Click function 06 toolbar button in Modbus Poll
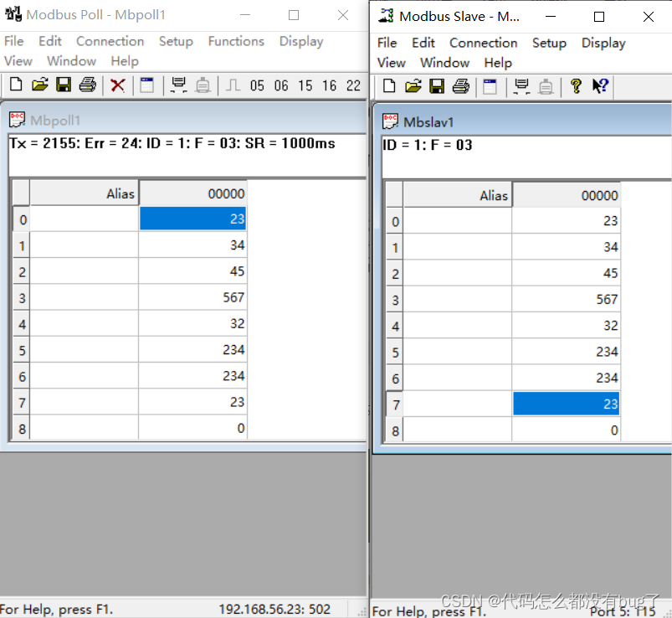672x618 pixels. [x=281, y=85]
